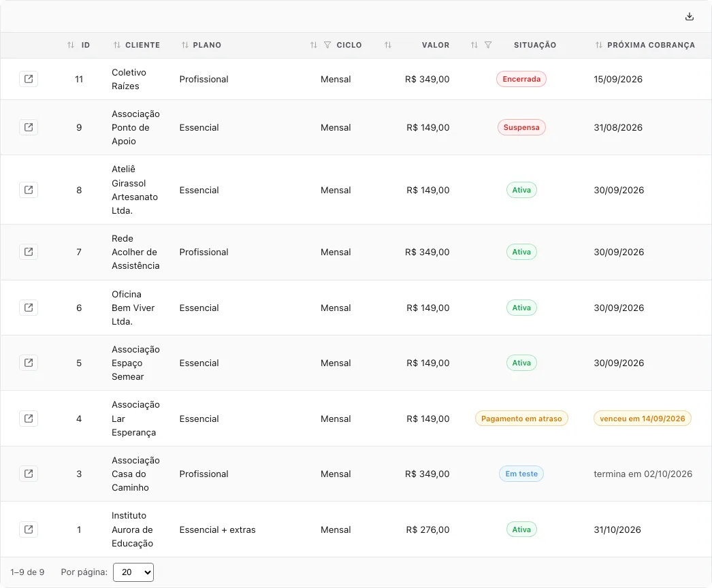Image resolution: width=712 pixels, height=588 pixels.
Task: Click Ativa badge for Instituto Aurora row
Action: [x=521, y=529]
